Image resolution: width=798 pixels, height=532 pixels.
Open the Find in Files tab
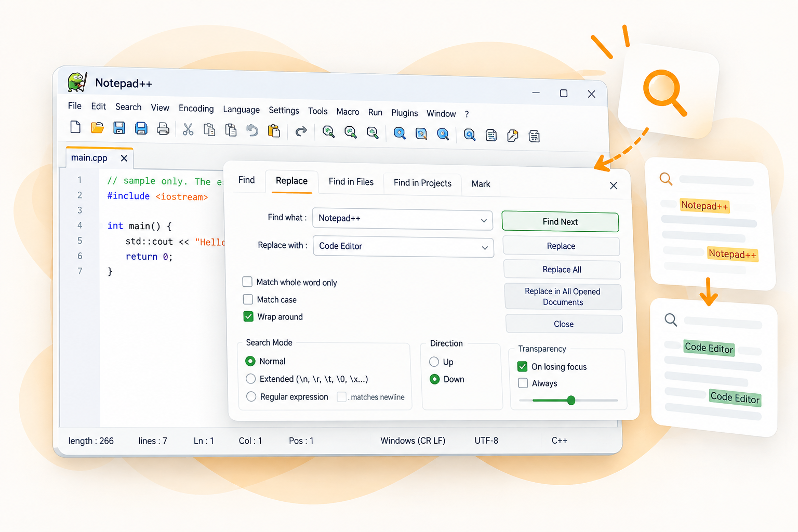[351, 182]
